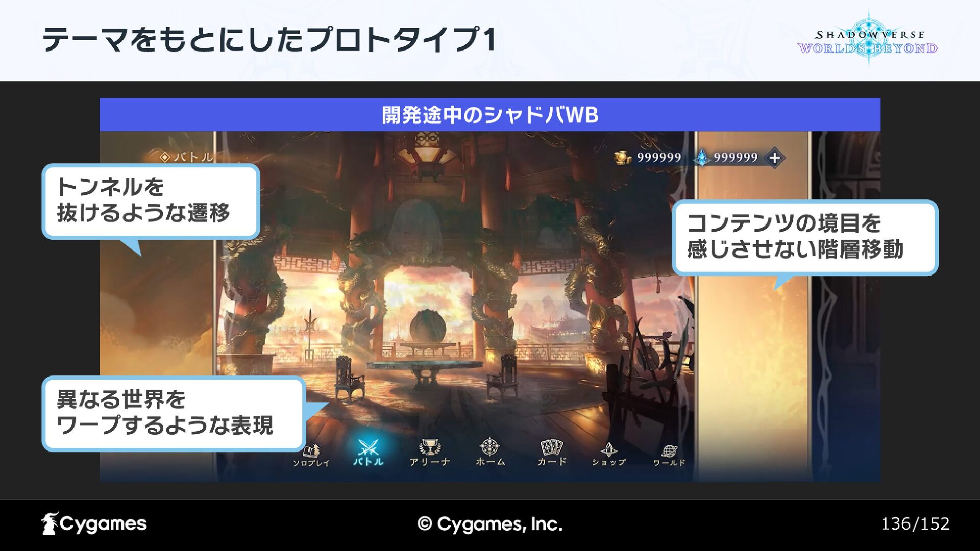Click the コンテンツの境目を感じさせない階層移動 callout
Image resolution: width=980 pixels, height=551 pixels.
point(805,238)
